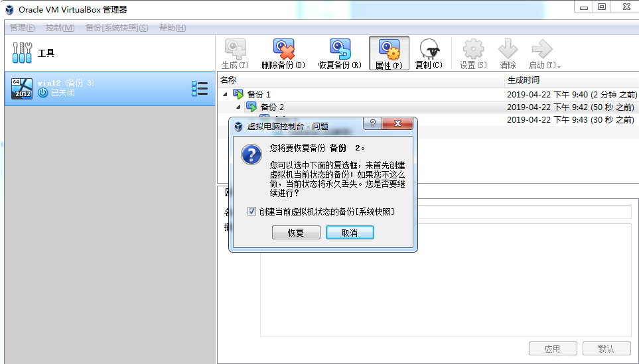Click the question-mark help button in dialog title

(373, 125)
